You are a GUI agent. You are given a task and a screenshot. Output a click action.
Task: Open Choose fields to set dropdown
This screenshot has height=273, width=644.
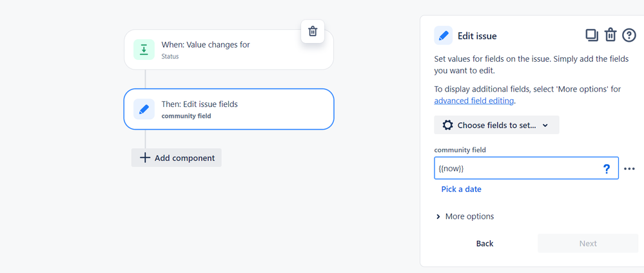tap(496, 126)
